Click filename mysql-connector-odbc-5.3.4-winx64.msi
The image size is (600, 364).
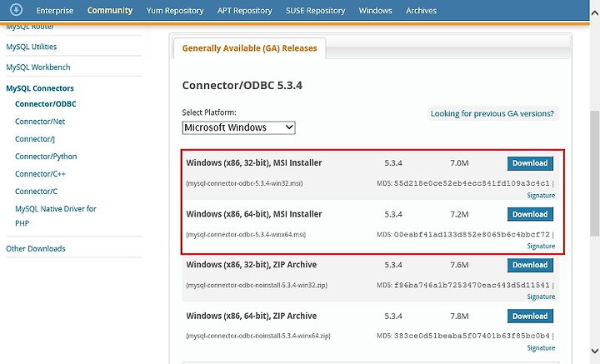click(x=246, y=234)
